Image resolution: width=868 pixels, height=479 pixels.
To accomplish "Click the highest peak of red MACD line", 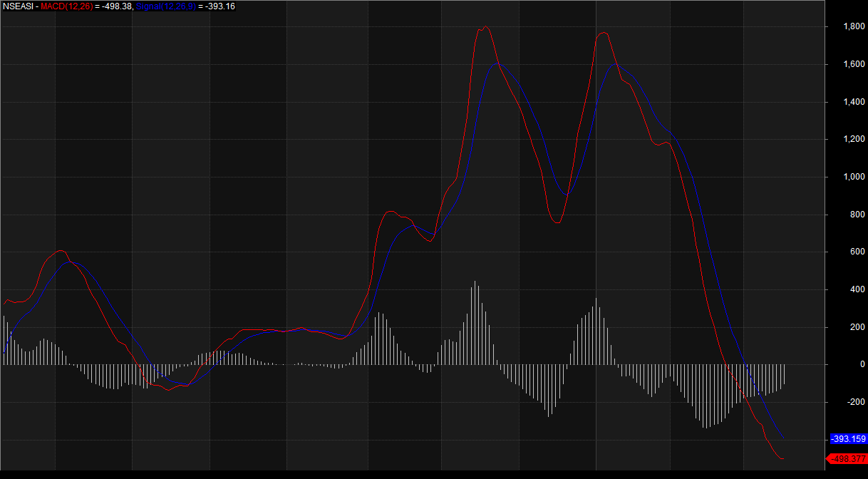I will 485,28.
